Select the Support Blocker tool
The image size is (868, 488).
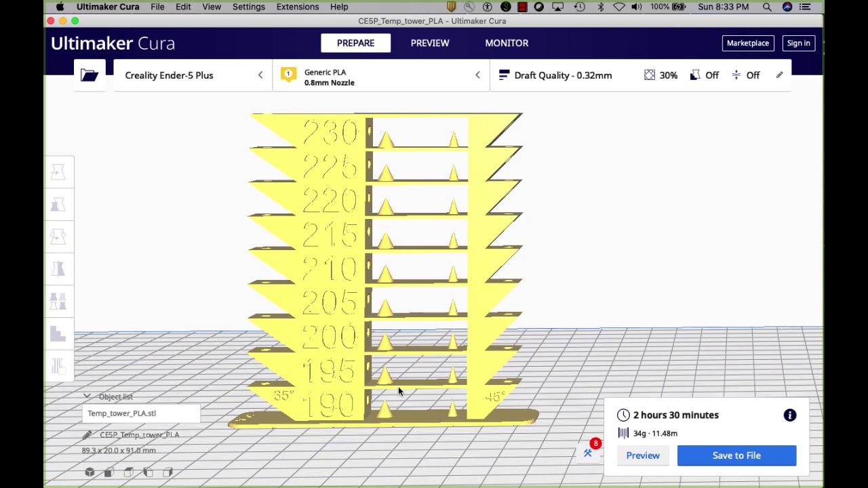point(58,334)
